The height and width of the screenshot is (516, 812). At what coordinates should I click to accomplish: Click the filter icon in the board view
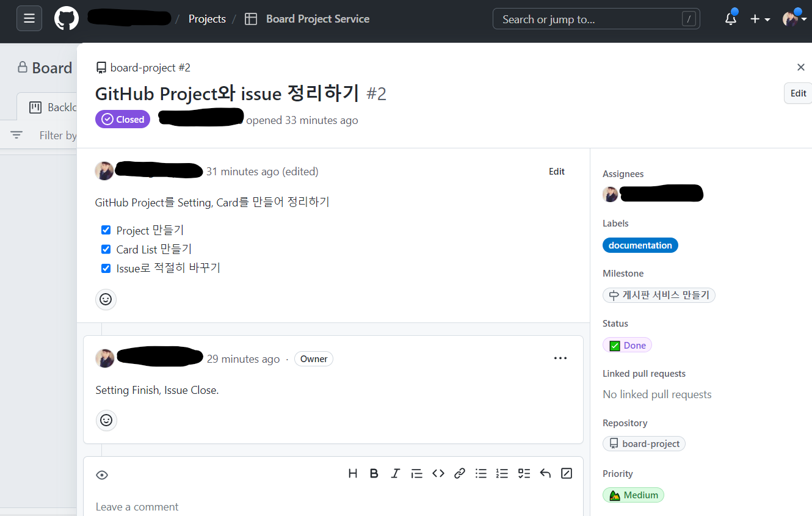(16, 135)
